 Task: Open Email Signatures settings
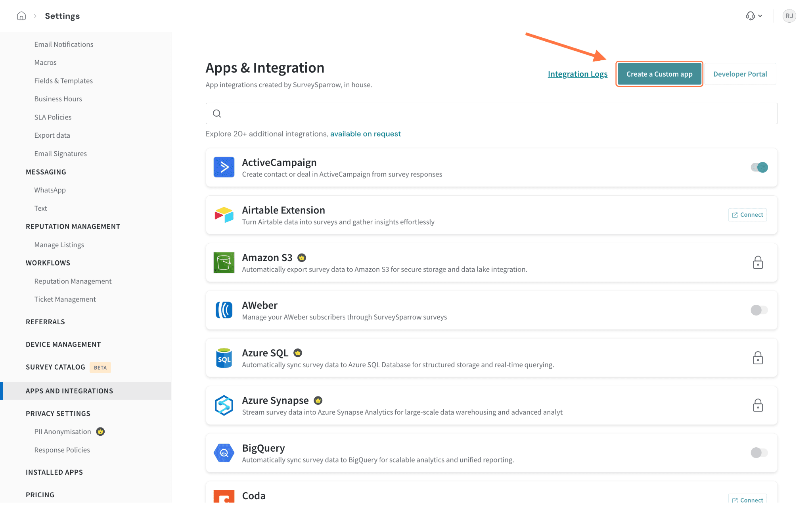click(60, 154)
